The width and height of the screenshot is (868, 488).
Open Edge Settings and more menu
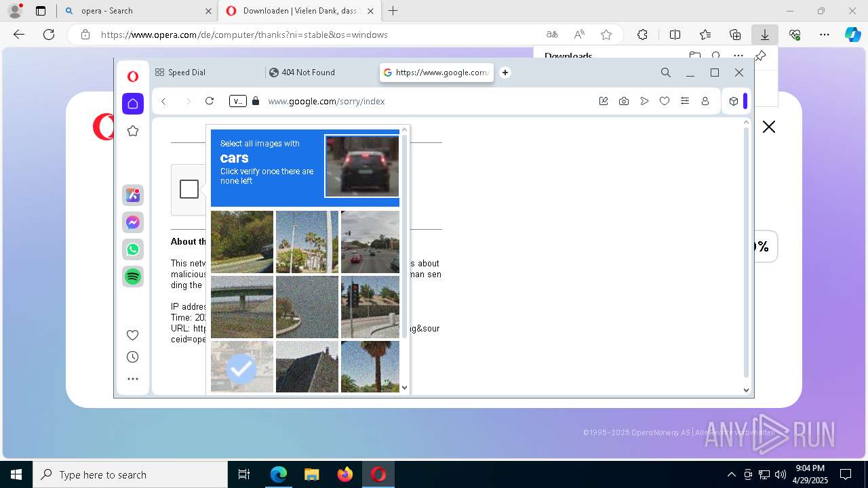coord(825,35)
